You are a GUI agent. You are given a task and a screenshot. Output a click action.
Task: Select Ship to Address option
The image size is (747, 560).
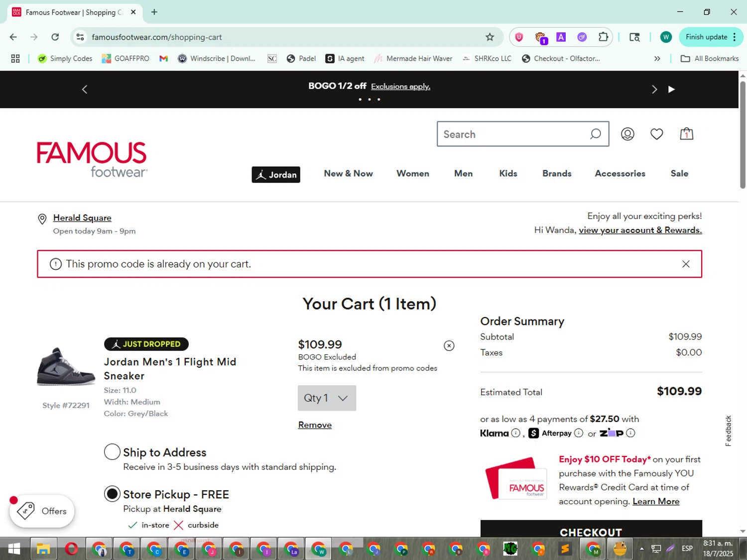(x=112, y=452)
